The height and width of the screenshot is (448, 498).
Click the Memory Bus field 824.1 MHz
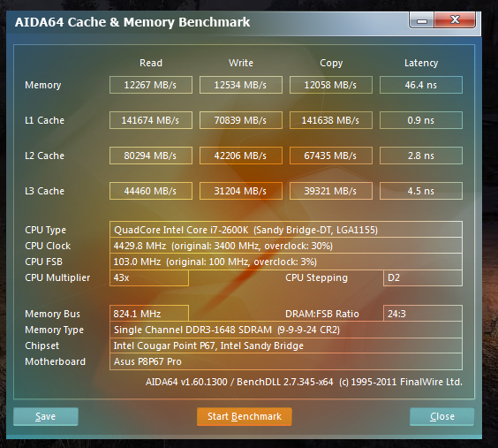click(x=149, y=314)
